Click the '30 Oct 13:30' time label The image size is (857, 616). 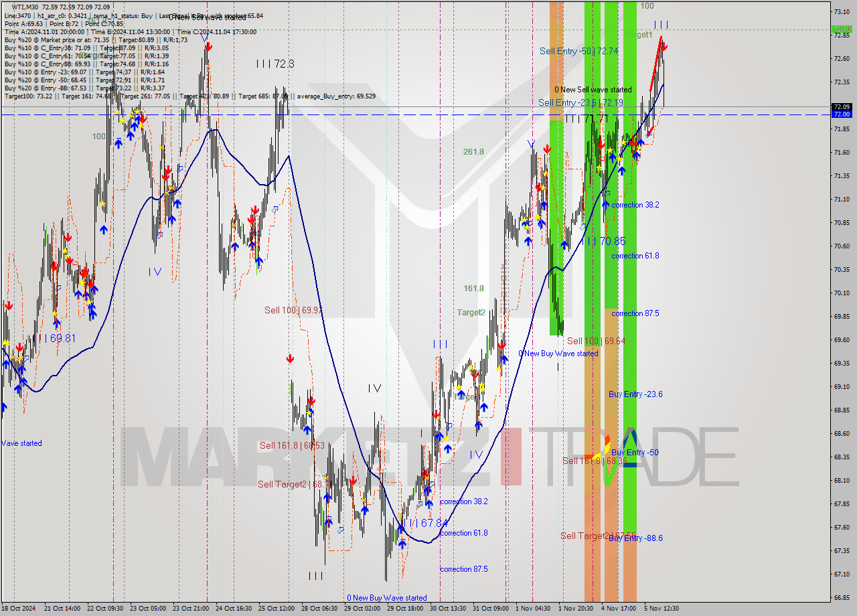(448, 609)
